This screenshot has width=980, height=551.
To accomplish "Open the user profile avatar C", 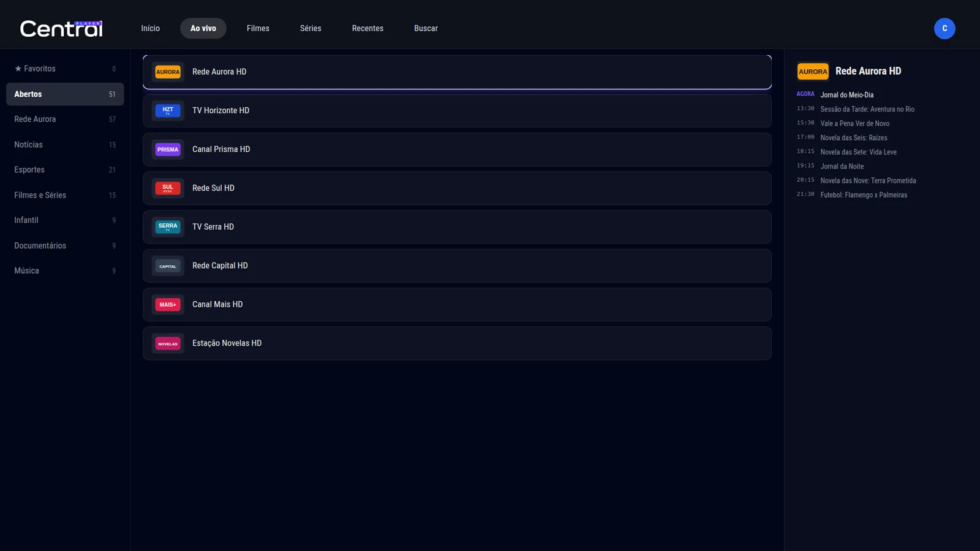I will (x=944, y=28).
